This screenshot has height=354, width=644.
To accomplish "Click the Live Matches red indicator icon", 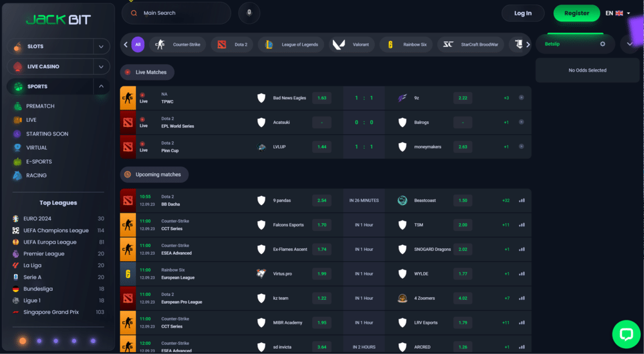I will (x=128, y=72).
